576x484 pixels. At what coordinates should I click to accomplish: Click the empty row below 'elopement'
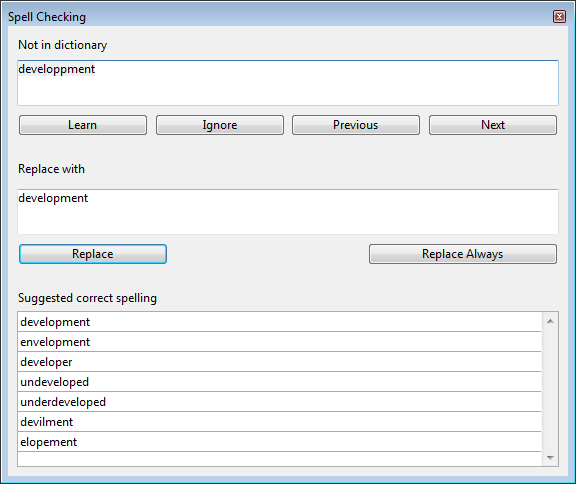click(280, 459)
